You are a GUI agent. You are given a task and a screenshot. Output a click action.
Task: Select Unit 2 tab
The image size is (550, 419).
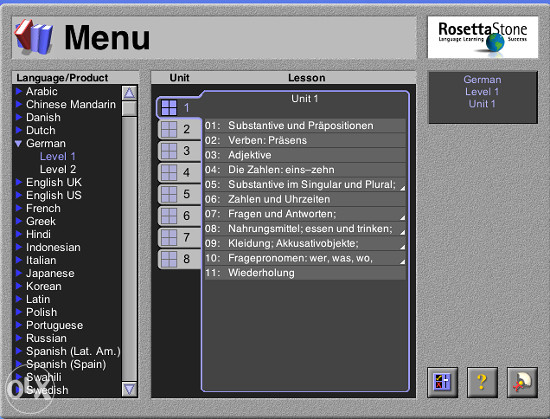pos(179,129)
